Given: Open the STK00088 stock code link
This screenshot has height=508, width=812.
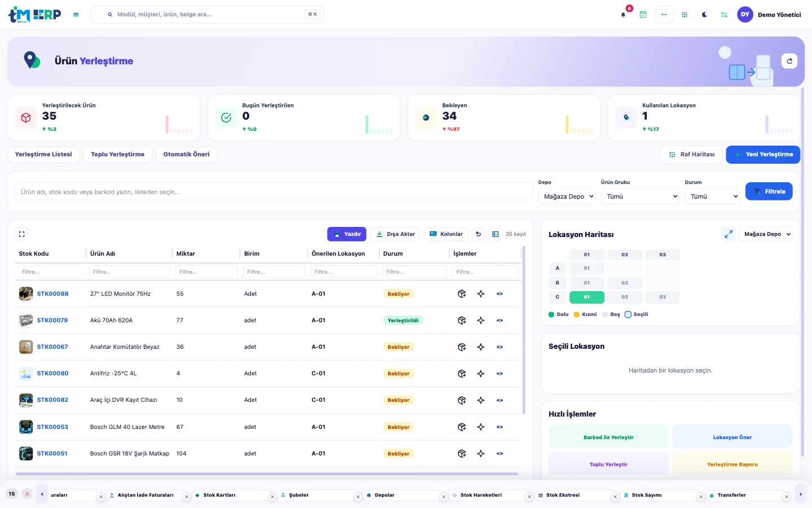Looking at the screenshot, I should coord(52,294).
